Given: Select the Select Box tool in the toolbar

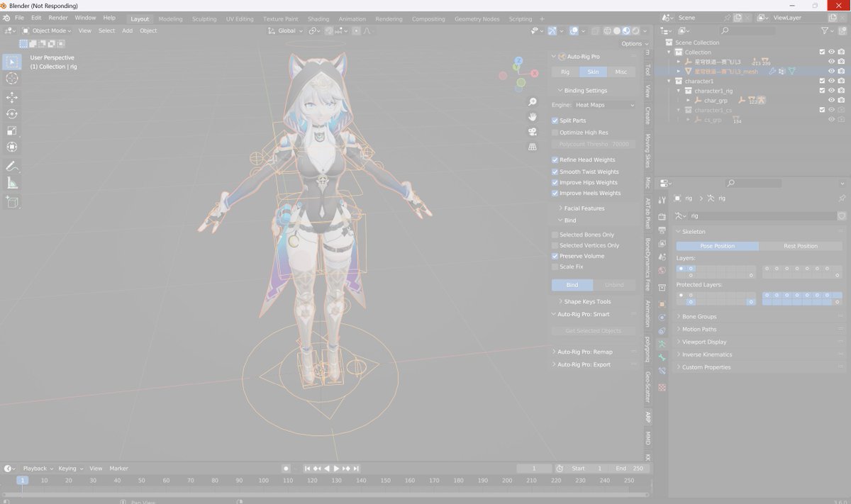Looking at the screenshot, I should [11, 62].
